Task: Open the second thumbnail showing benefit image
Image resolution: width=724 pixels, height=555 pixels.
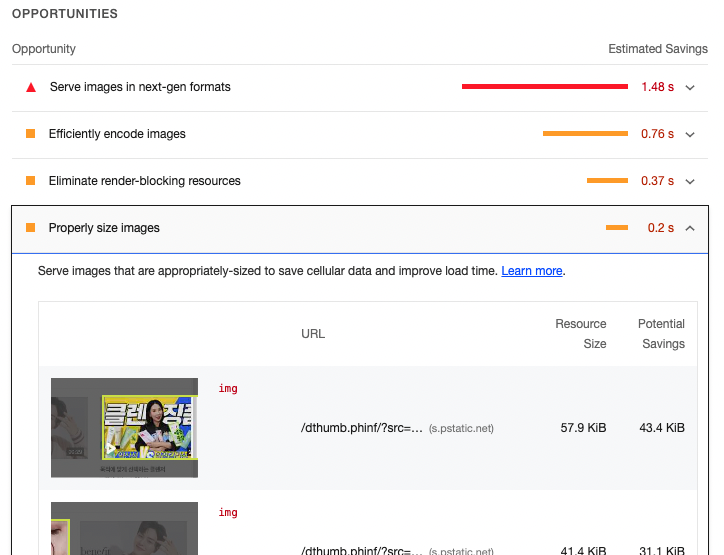Action: click(x=124, y=528)
